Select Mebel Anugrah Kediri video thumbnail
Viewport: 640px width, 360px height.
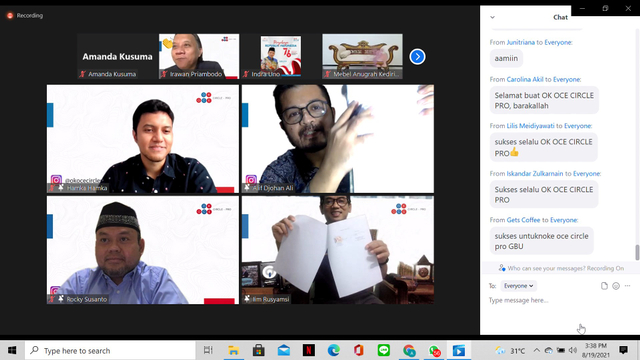(362, 56)
